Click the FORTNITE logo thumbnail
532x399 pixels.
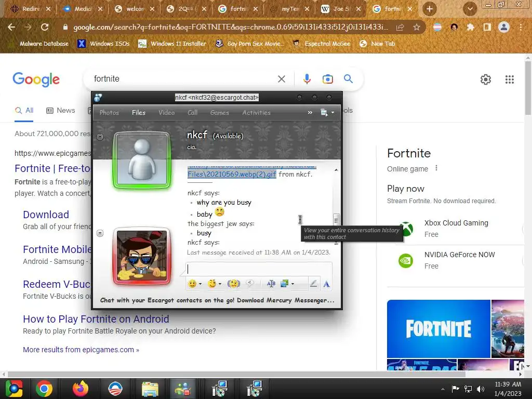(438, 328)
